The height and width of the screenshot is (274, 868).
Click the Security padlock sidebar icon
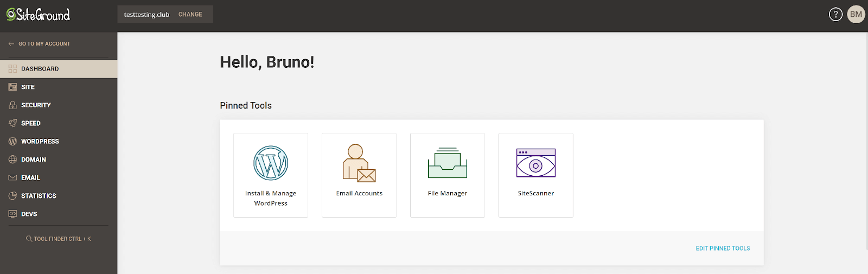(x=12, y=105)
